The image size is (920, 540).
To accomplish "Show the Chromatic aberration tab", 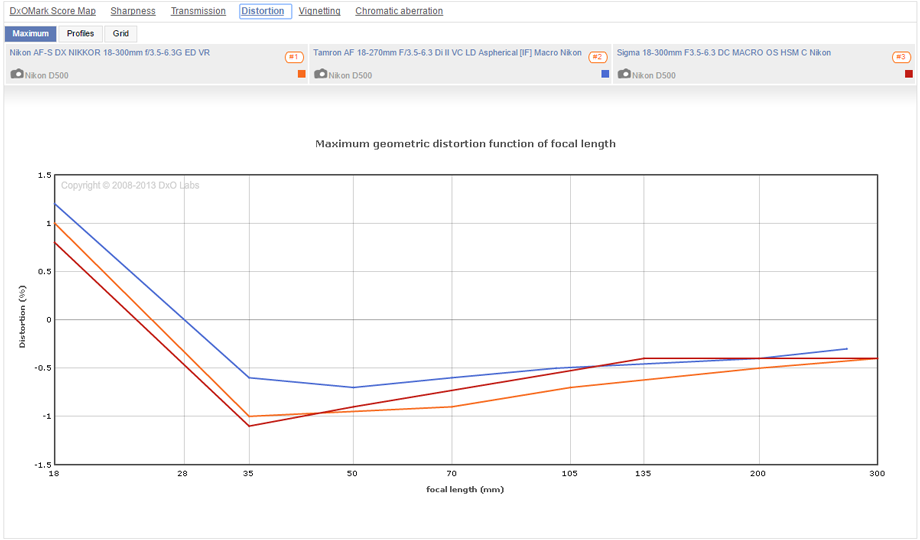I will pyautogui.click(x=399, y=11).
